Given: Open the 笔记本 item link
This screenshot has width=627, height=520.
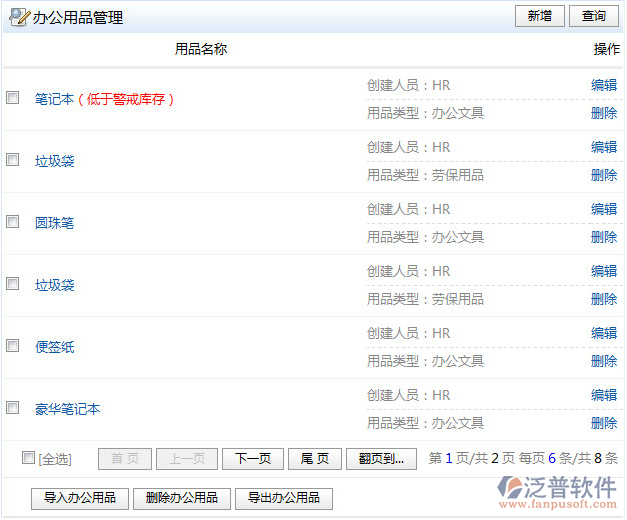Looking at the screenshot, I should 54,99.
